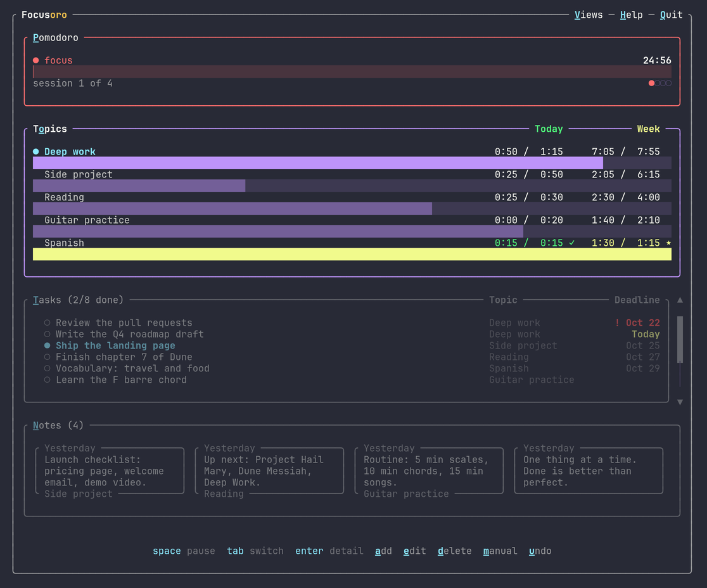Click the tasks scroll up arrow
Viewport: 707px width, 588px height.
680,300
